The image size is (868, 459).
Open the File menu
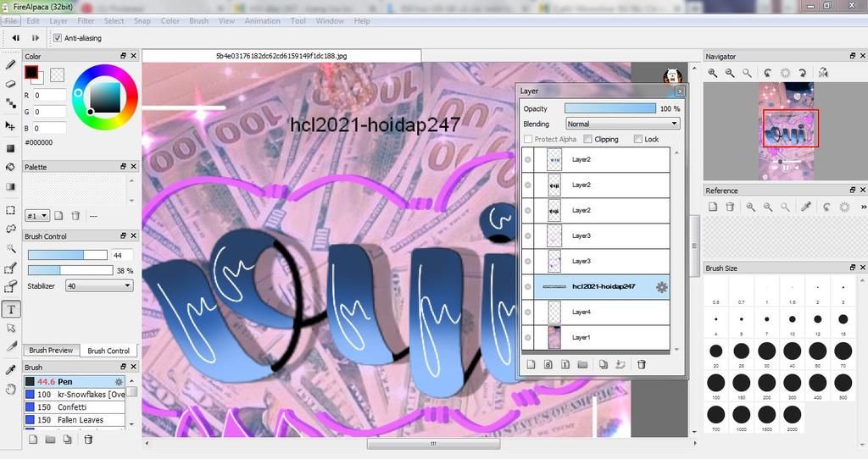10,21
